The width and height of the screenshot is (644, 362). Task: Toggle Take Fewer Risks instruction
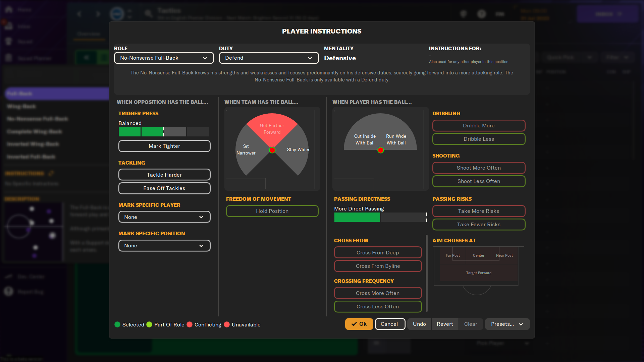pyautogui.click(x=479, y=225)
